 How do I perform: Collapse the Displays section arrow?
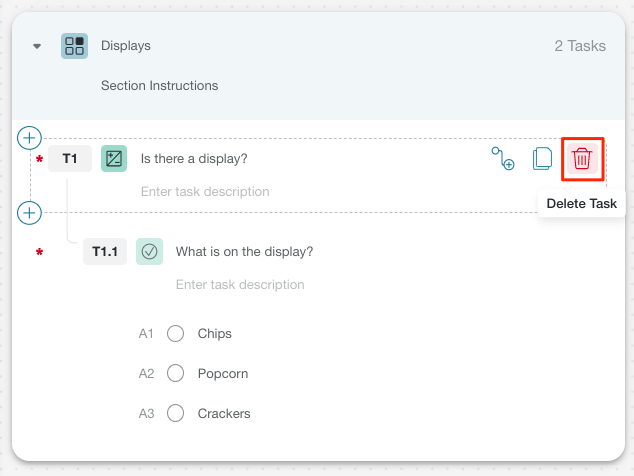[37, 46]
